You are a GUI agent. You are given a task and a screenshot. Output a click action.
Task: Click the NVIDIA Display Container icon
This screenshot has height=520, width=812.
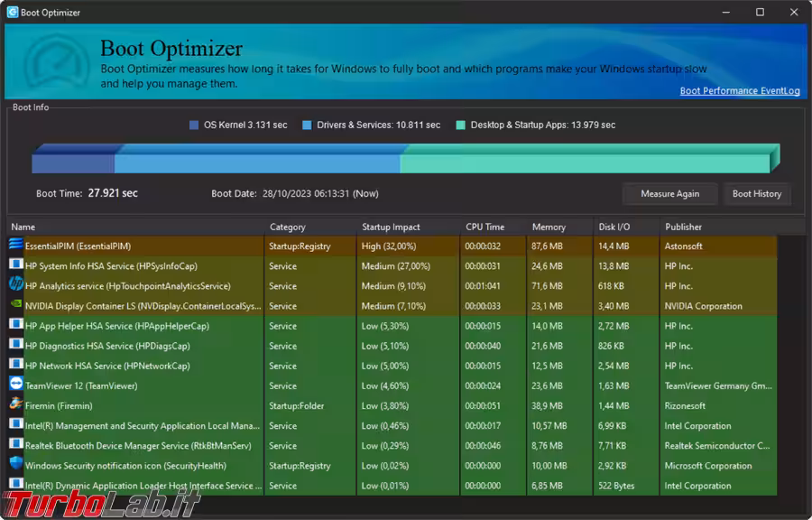[15, 305]
